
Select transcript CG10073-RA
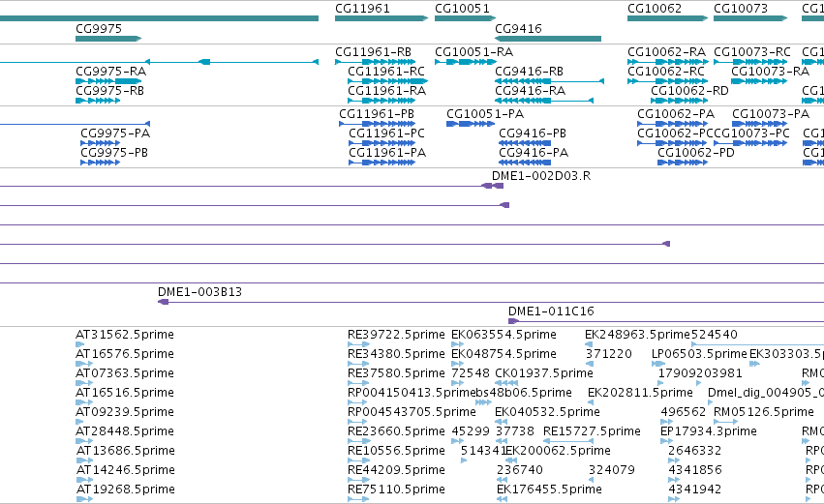coord(759,81)
